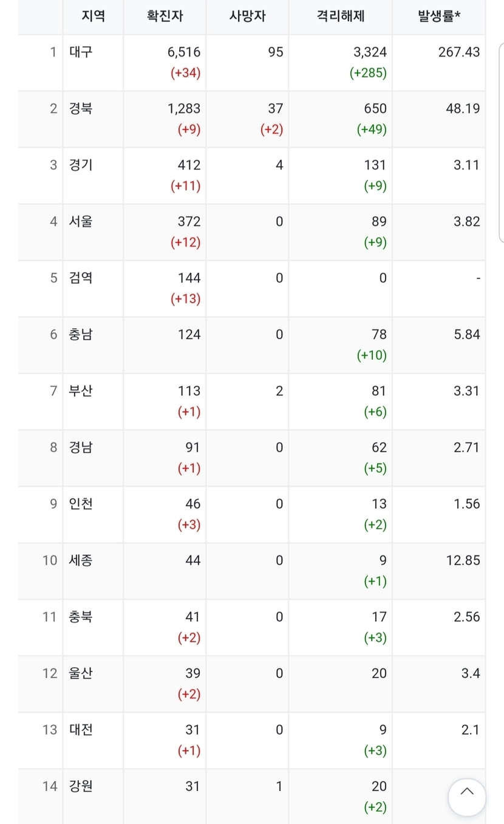The height and width of the screenshot is (824, 504).
Task: Click the 발생률* column header
Action: pos(438,16)
